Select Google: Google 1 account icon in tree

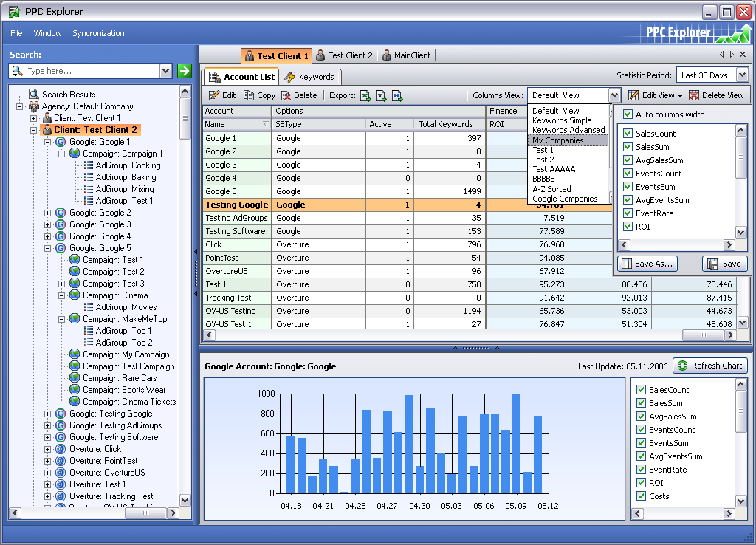click(x=61, y=142)
